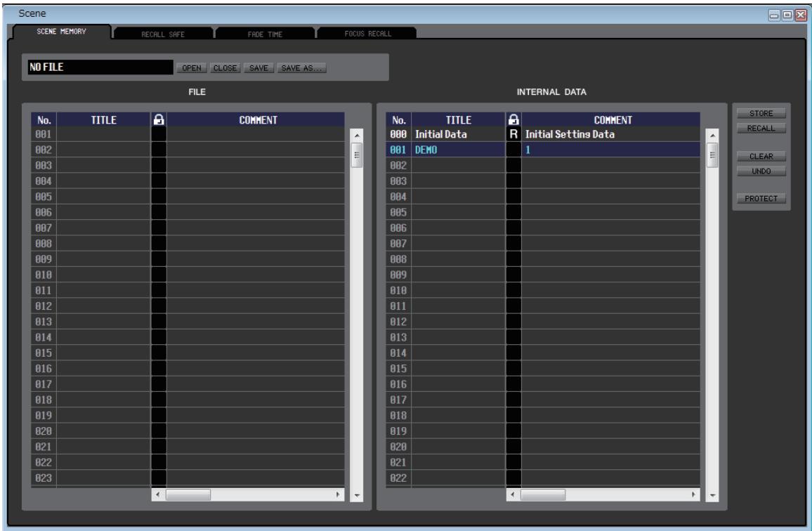The height and width of the screenshot is (531, 812).
Task: Click the SAVE AS... button
Action: click(301, 68)
